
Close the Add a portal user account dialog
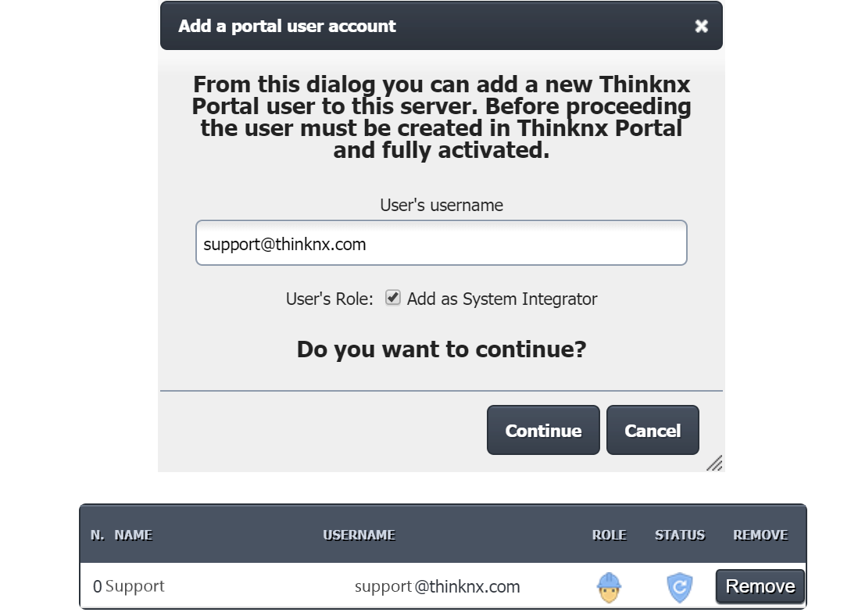tap(701, 27)
